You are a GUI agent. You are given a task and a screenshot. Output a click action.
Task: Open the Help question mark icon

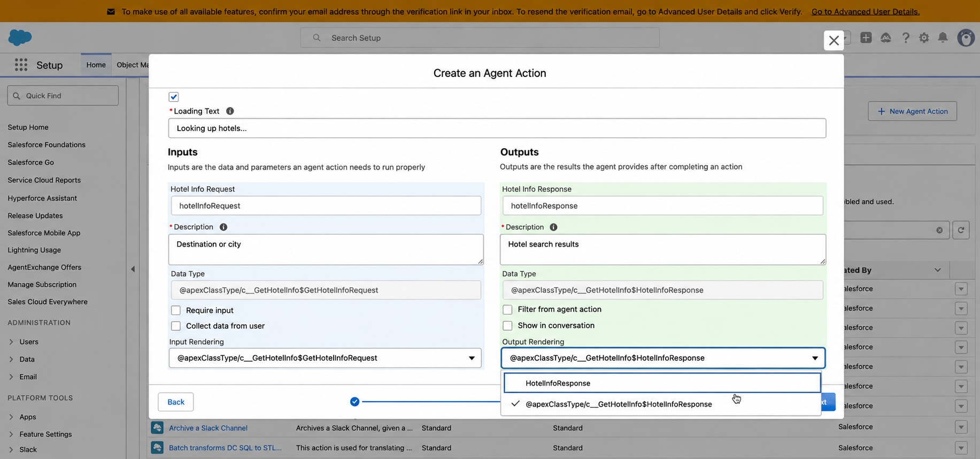[x=906, y=37]
